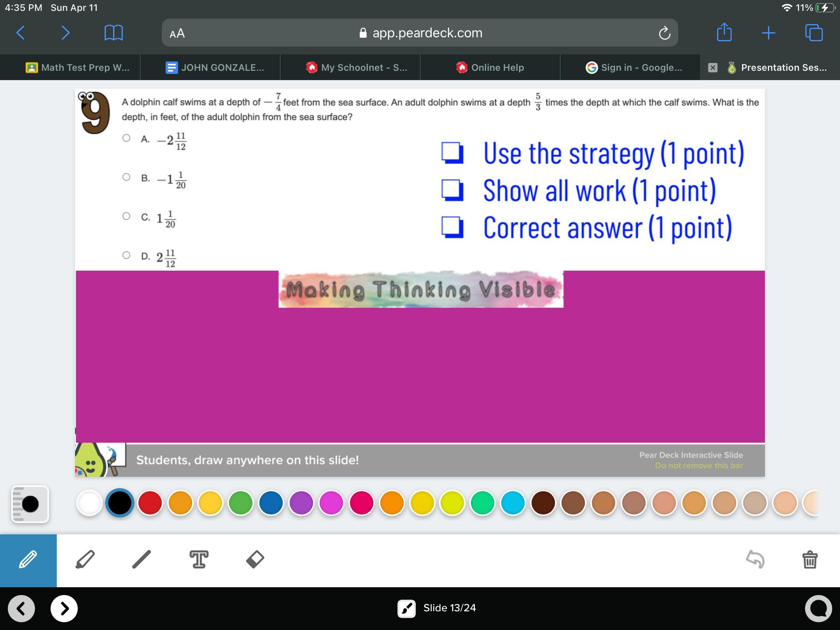840x630 pixels.
Task: Select the text tool
Action: tap(199, 560)
